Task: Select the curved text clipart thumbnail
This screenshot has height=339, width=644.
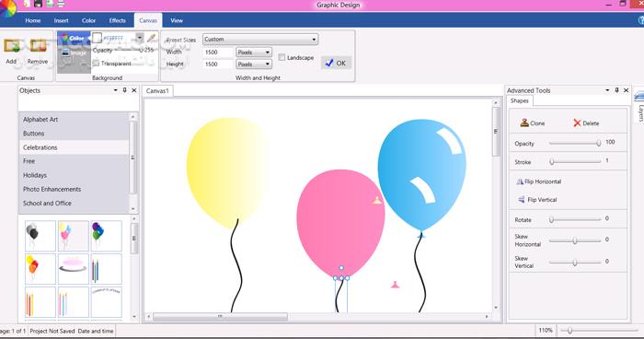Action: (106, 302)
